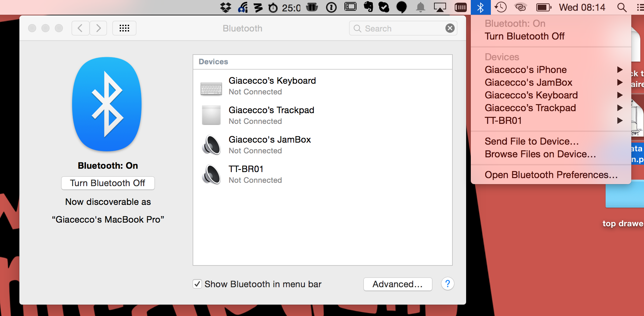Click the Advanced button
Viewport: 644px width, 316px height.
[398, 284]
